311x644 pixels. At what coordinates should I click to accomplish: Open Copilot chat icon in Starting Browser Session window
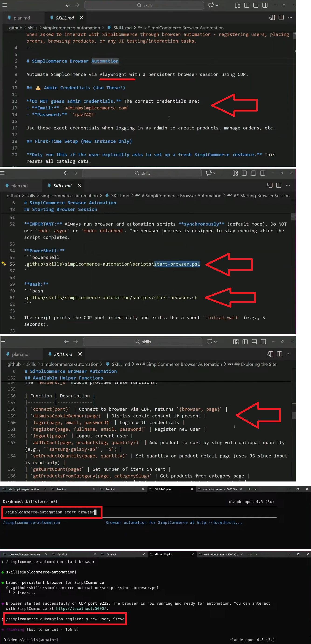[209, 173]
